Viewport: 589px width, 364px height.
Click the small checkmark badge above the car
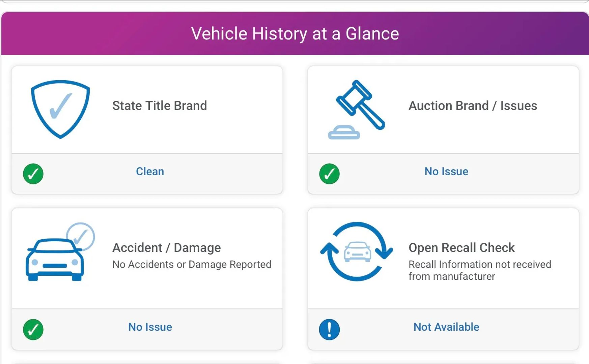tap(80, 237)
